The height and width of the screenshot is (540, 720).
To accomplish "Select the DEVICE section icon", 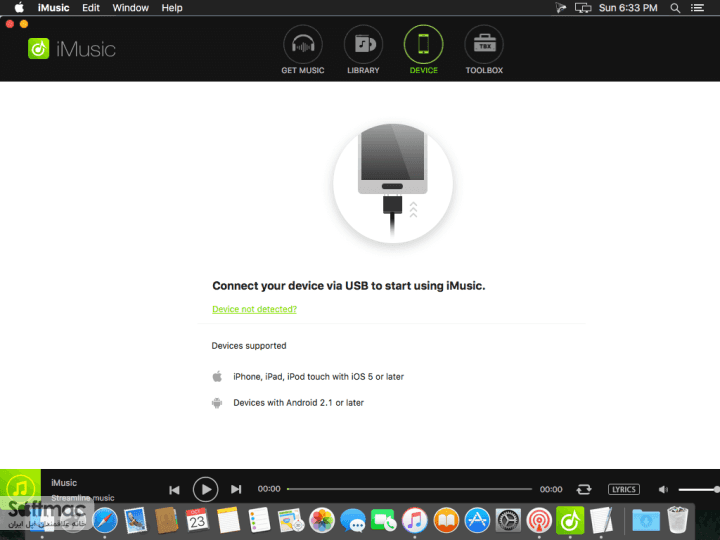I will [423, 45].
